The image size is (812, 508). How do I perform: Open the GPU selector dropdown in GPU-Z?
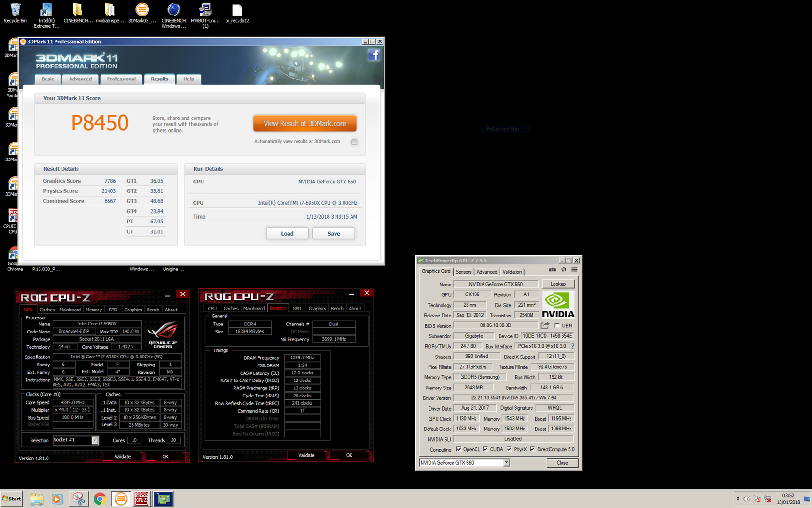[x=507, y=463]
